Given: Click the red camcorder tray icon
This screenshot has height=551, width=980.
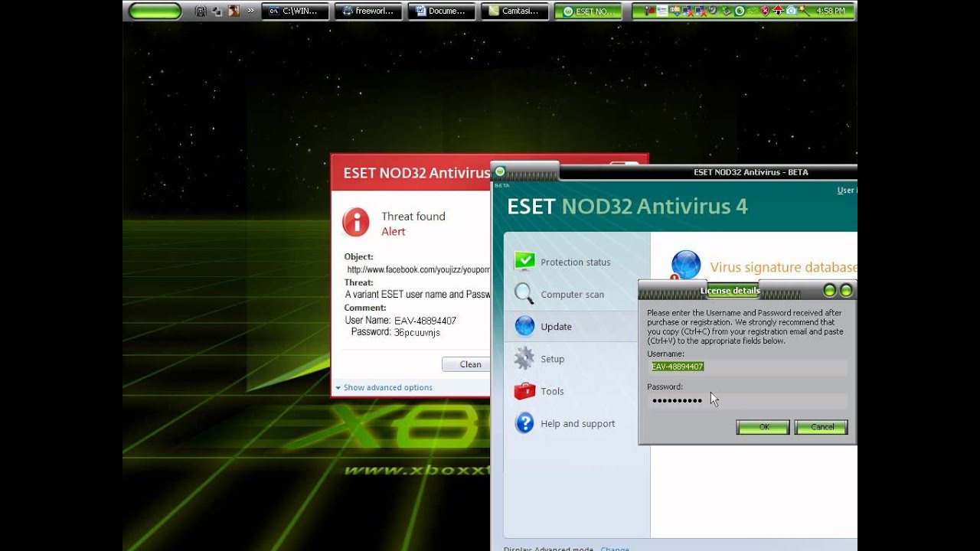Looking at the screenshot, I should pyautogui.click(x=649, y=11).
